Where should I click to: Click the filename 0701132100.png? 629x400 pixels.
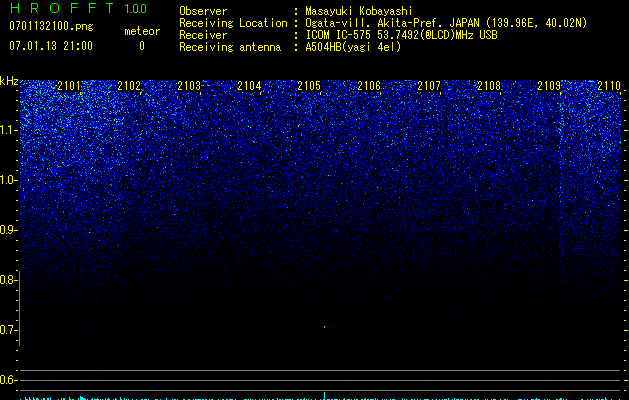[51, 27]
